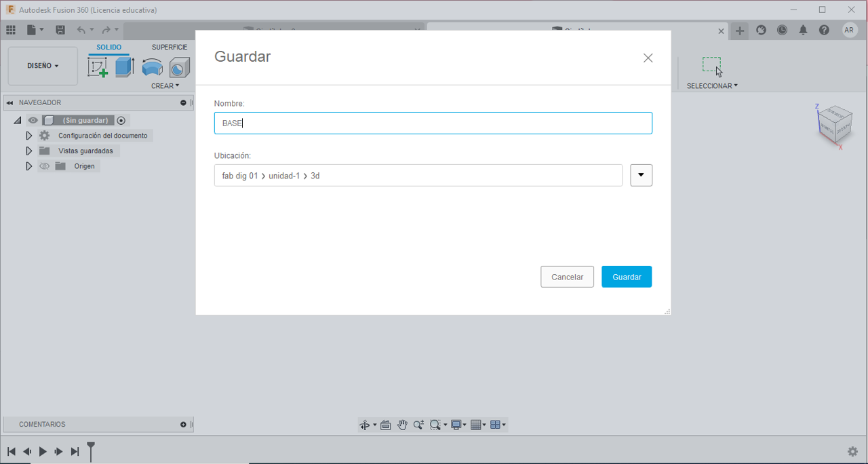868x464 pixels.
Task: Step timeline back one
Action: click(27, 451)
